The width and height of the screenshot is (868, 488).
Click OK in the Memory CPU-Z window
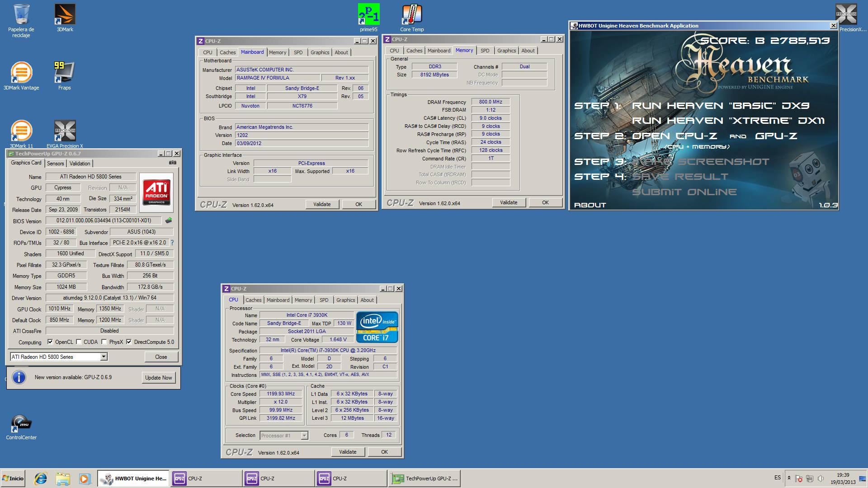pos(545,202)
